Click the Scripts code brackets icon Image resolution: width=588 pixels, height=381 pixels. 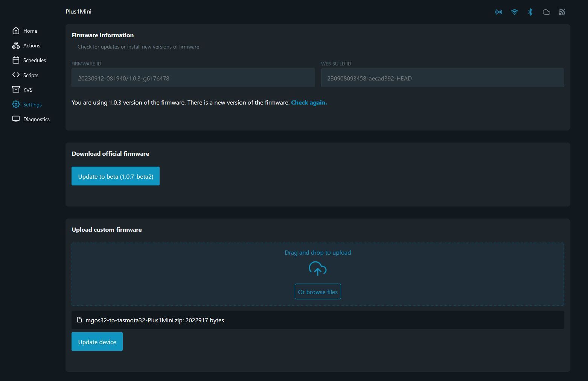pyautogui.click(x=16, y=75)
